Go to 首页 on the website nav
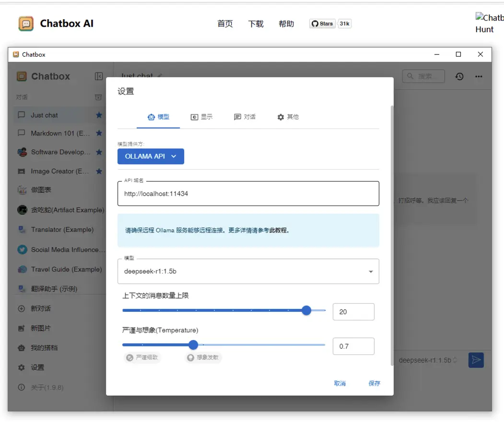Screen dimensions: 504x422 coord(225,23)
